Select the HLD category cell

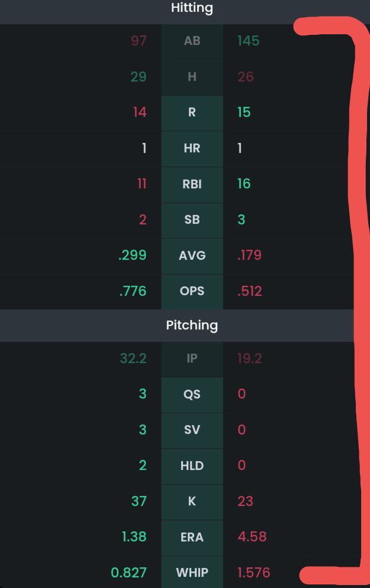192,466
